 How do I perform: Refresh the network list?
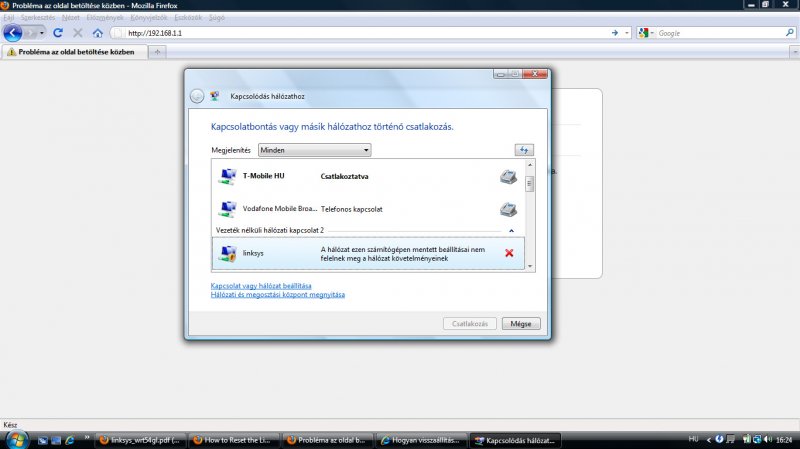point(524,150)
